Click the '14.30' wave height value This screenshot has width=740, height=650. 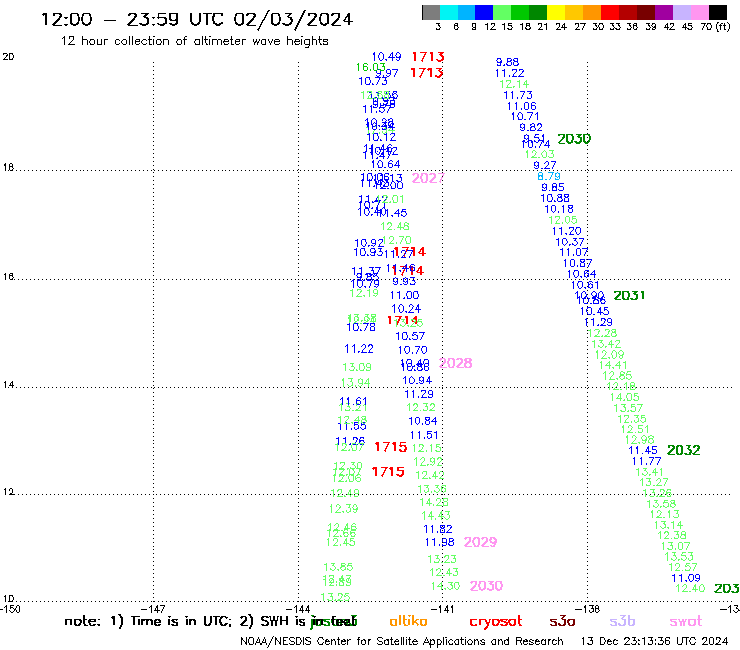tap(446, 586)
